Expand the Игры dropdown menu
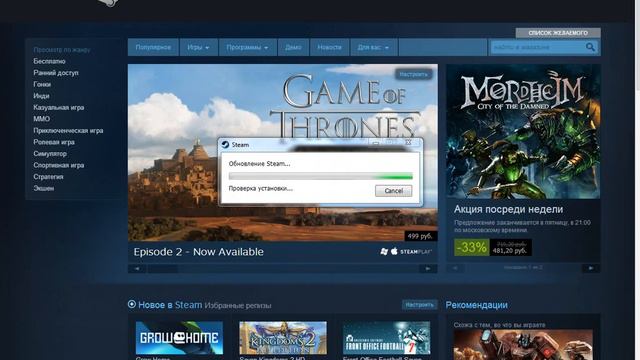This screenshot has width=640, height=360. tap(198, 47)
